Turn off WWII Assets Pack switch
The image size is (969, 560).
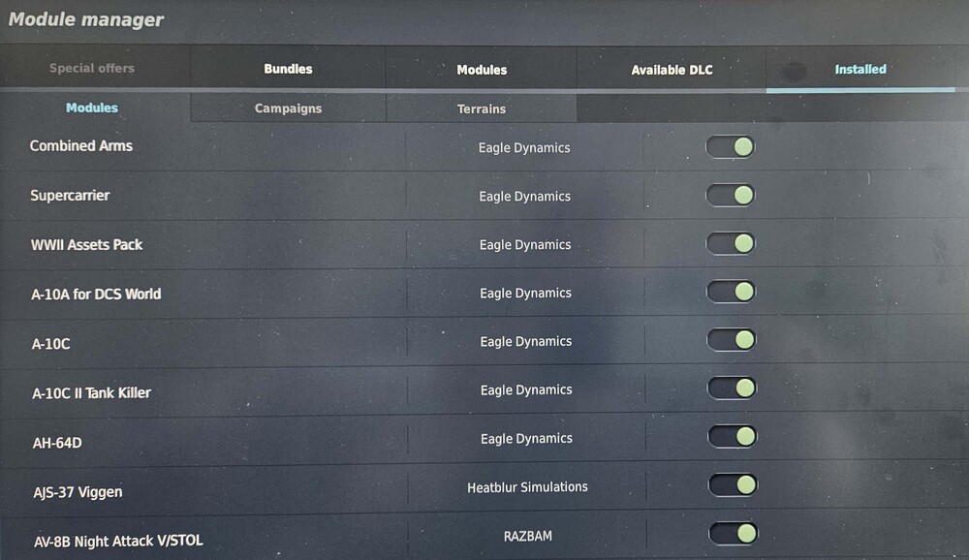pos(731,244)
